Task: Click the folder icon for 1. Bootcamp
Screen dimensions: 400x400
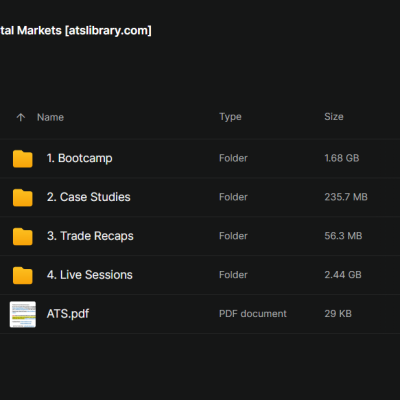Action: coord(23,159)
